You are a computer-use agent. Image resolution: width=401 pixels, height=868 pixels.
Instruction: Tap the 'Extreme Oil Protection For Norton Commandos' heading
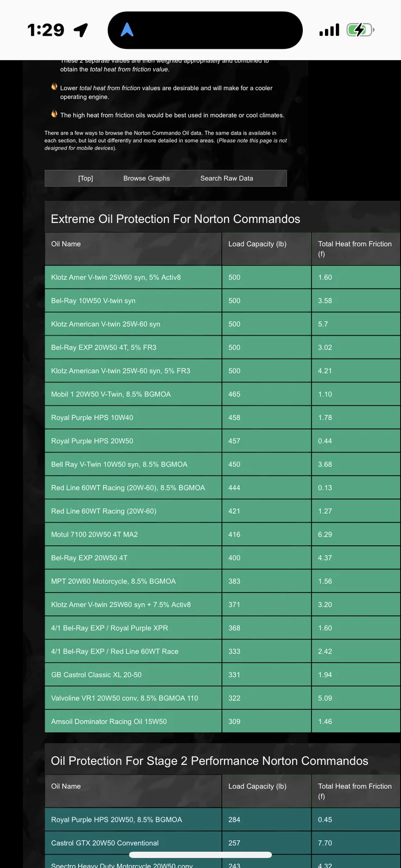point(175,219)
